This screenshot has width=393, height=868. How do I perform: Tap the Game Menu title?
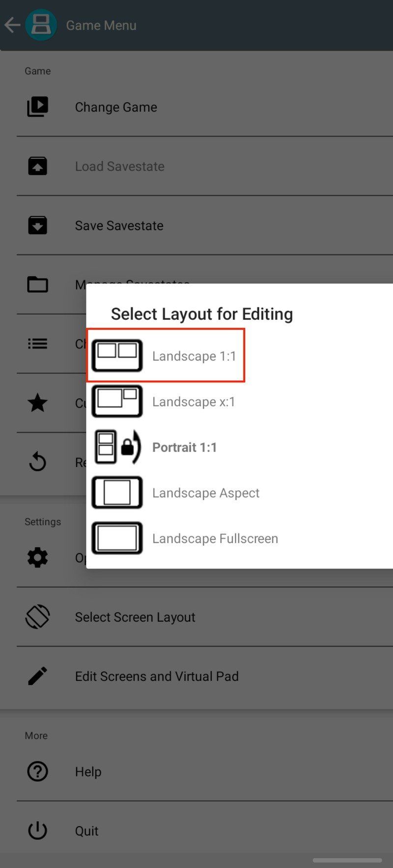point(101,25)
